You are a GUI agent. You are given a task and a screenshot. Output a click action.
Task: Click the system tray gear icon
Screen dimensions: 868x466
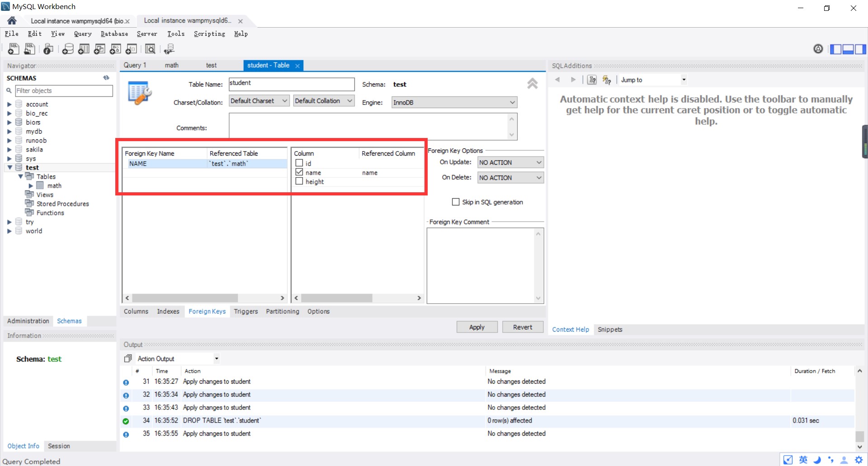point(859,460)
